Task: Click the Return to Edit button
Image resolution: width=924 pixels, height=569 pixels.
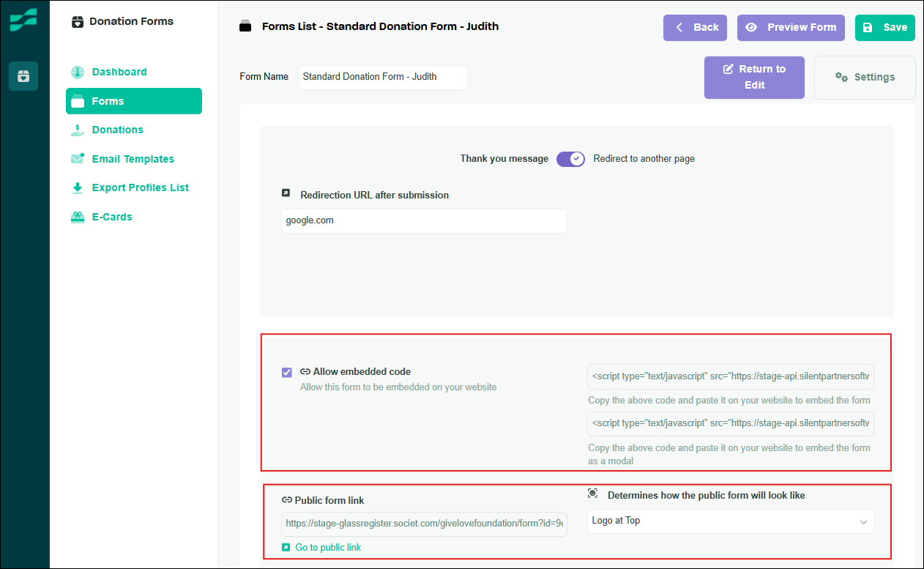Action: pos(754,77)
